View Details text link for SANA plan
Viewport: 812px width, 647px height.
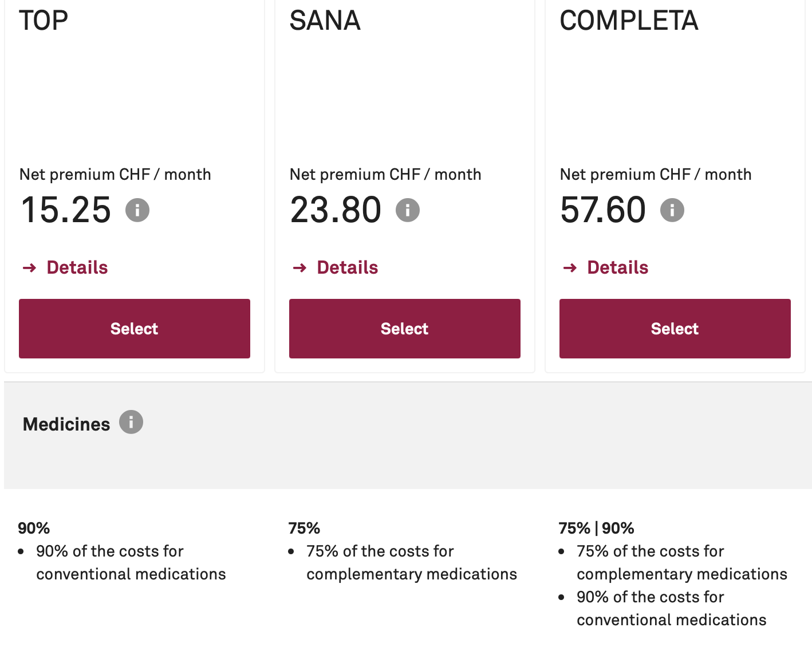click(x=348, y=267)
